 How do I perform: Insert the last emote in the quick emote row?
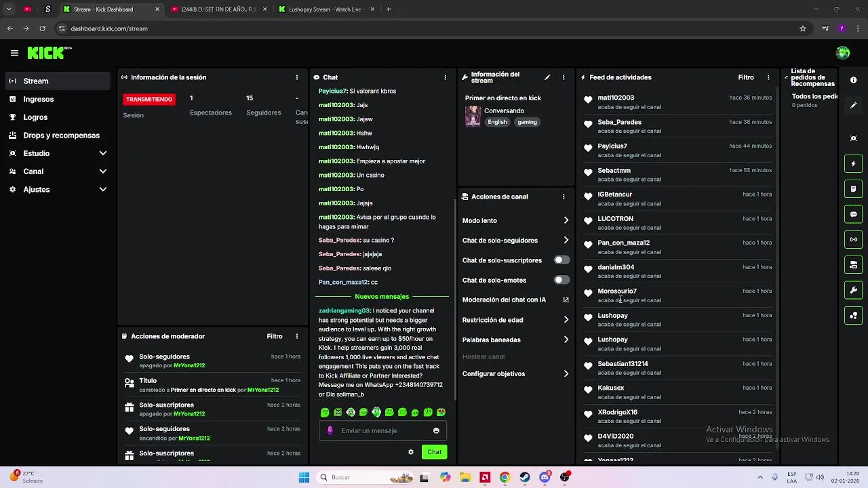(441, 412)
